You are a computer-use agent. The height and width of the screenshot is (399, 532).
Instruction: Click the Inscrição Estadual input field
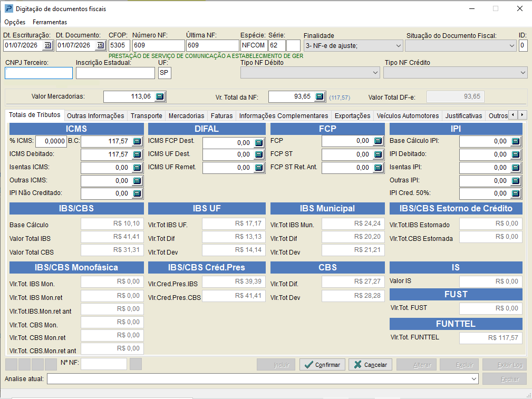(115, 73)
